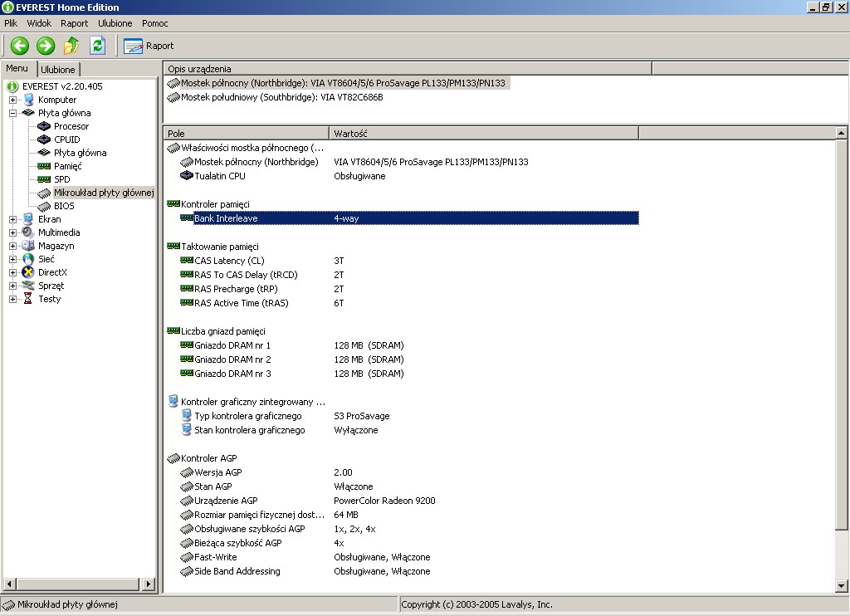Refresh the current page view
850x616 pixels.
(98, 46)
